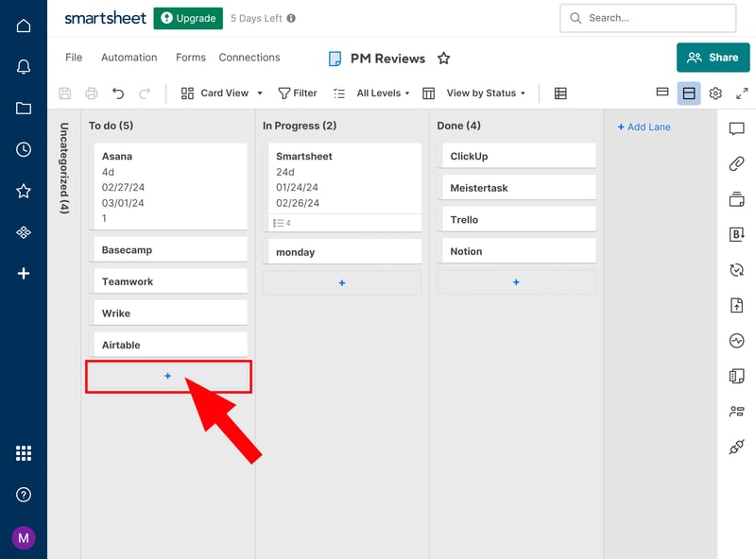Open Conversations panel icon

736,128
